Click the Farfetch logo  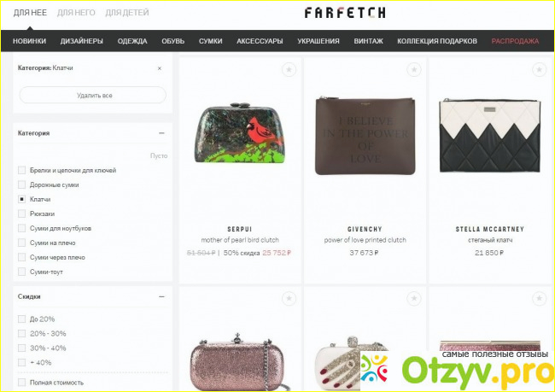click(345, 13)
